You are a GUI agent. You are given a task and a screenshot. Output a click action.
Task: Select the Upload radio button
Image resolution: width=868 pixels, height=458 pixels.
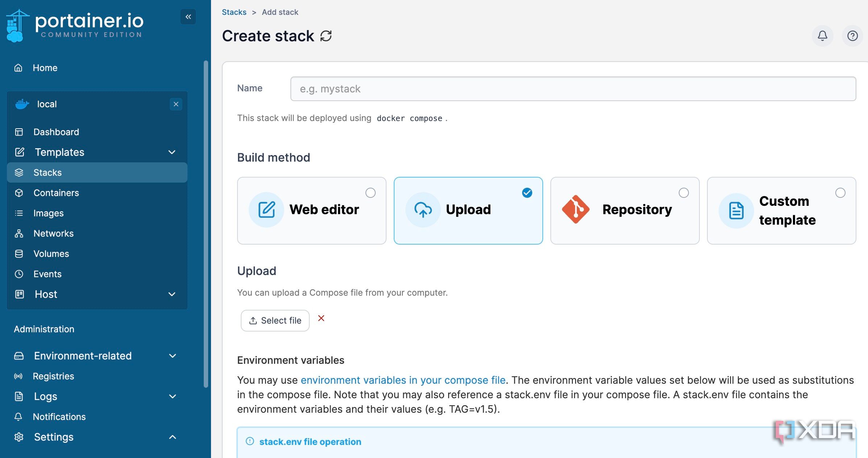click(x=527, y=193)
